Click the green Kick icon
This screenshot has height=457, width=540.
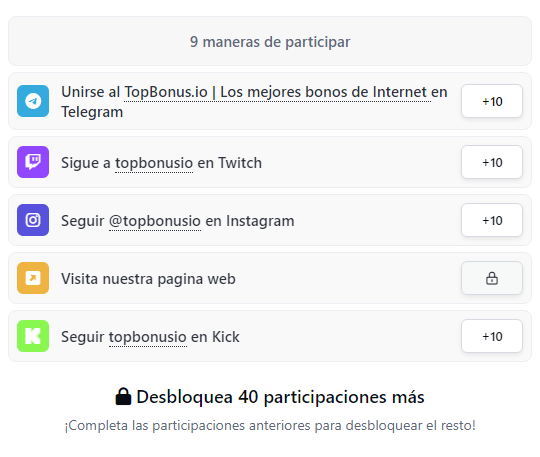click(x=33, y=336)
